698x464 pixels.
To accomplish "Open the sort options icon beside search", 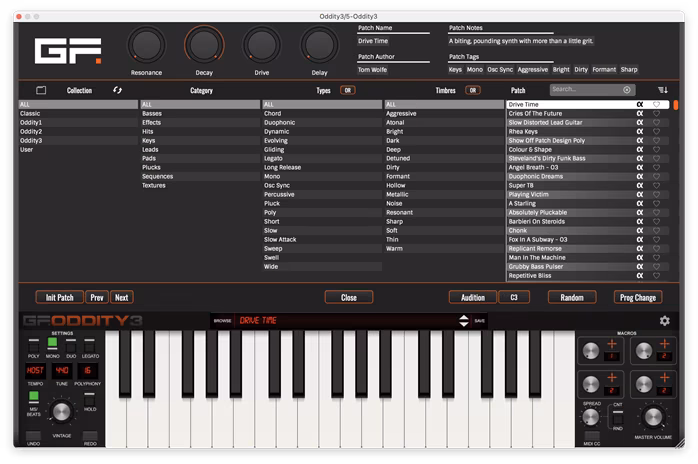I will click(x=662, y=90).
